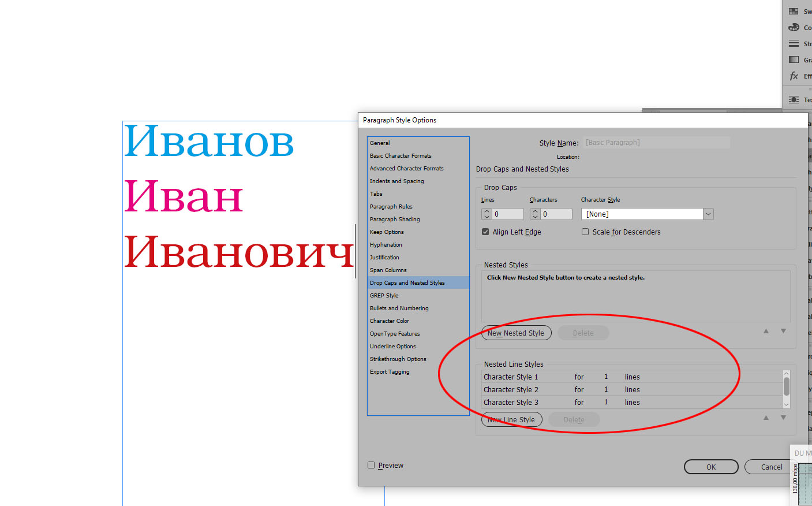Open the Swatches panel icon
Viewport: 812px width, 506px height.
794,12
